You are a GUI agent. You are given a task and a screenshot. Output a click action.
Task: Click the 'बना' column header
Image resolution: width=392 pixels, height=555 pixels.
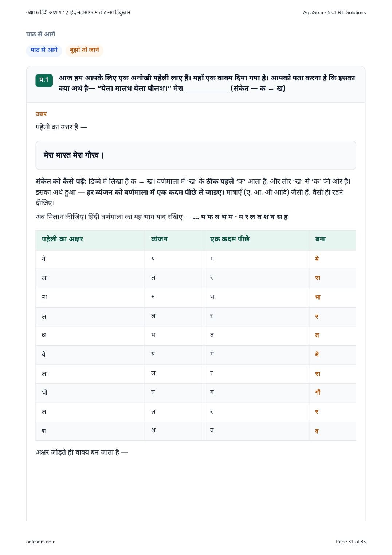click(x=321, y=239)
